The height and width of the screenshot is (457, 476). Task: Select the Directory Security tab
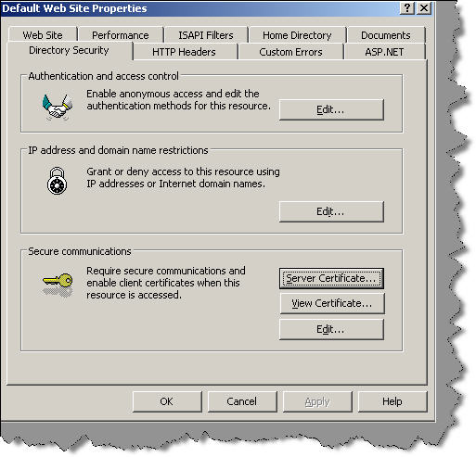69,50
